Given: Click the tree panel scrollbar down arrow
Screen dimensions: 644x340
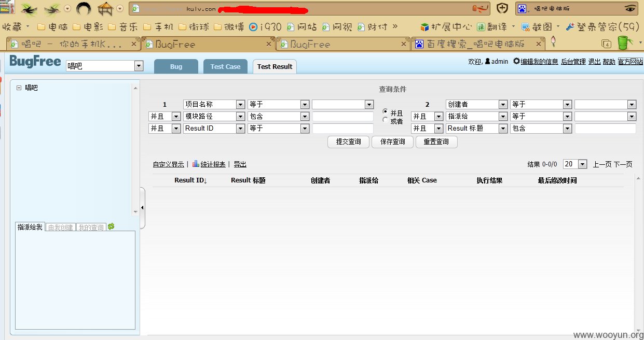Looking at the screenshot, I should 136,211.
